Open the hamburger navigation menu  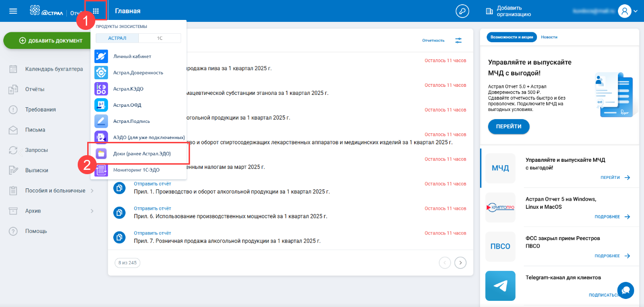(x=13, y=11)
